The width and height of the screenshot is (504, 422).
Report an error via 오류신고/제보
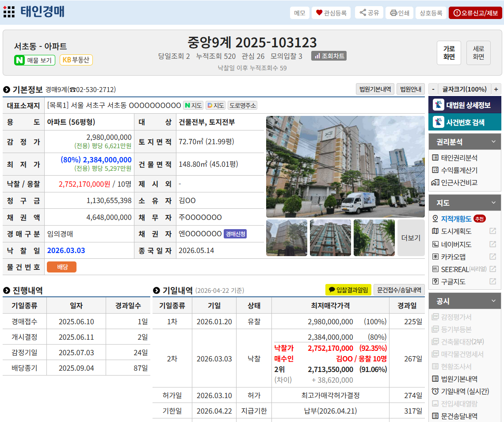click(475, 13)
